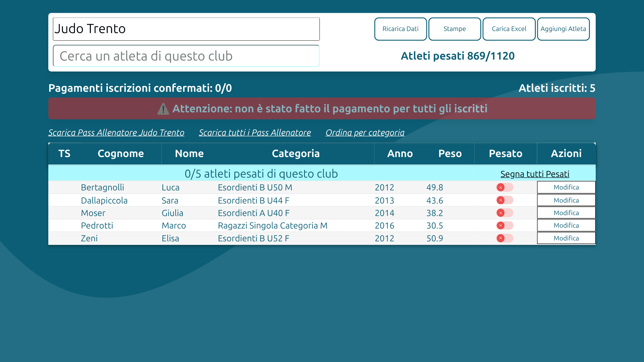The width and height of the screenshot is (644, 362).
Task: Click Carica Excel button
Action: click(x=509, y=29)
